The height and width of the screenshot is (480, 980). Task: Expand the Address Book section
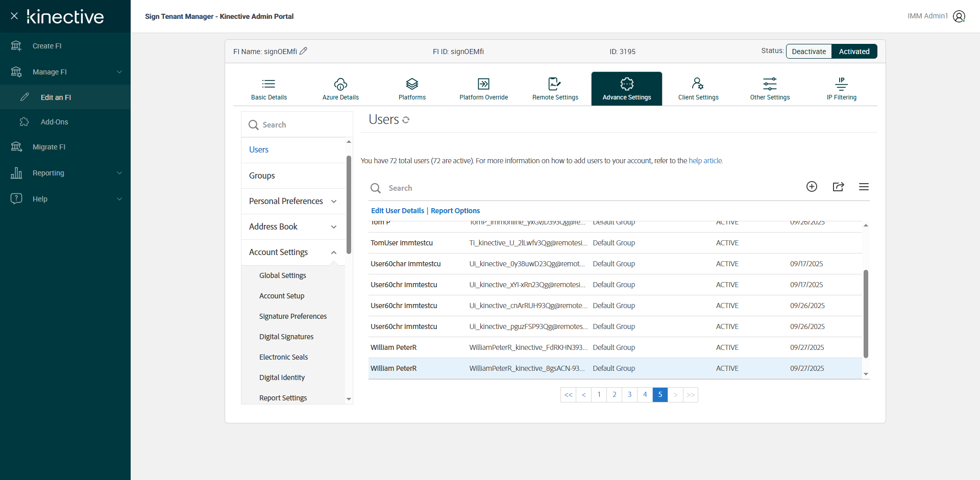(x=334, y=227)
